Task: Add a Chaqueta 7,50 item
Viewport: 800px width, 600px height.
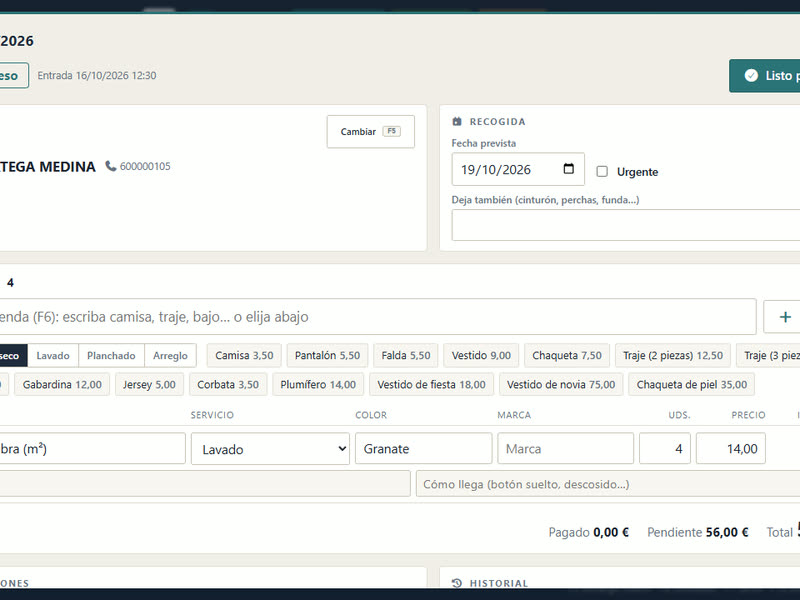Action: pyautogui.click(x=567, y=356)
